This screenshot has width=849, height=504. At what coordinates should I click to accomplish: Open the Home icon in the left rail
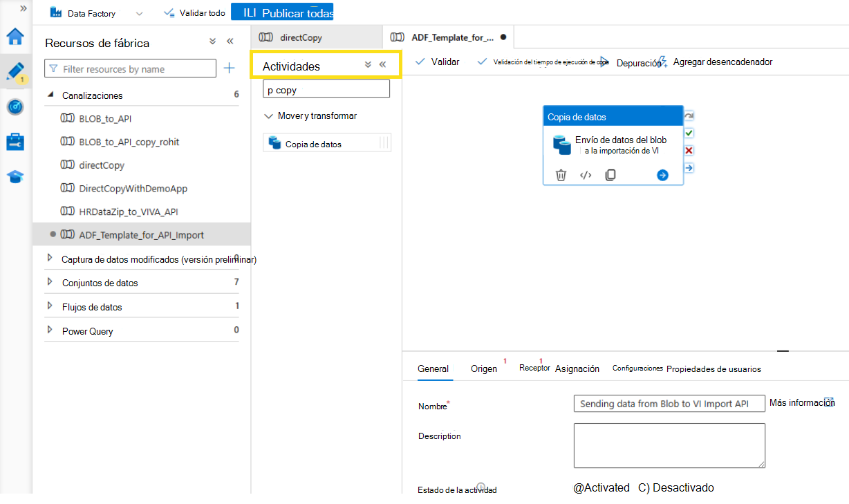tap(15, 37)
